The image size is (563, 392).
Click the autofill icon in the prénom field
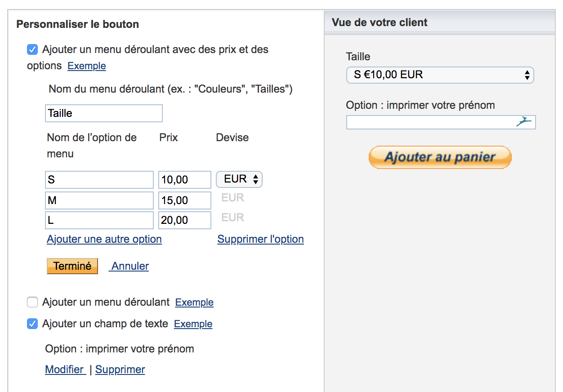(x=523, y=122)
